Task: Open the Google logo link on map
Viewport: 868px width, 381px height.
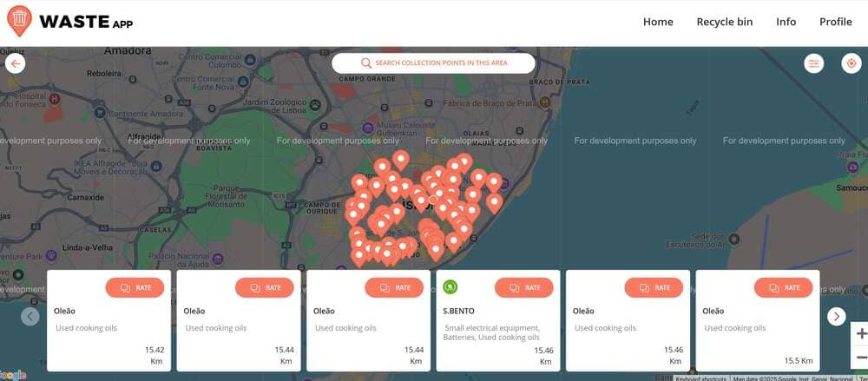Action: (x=13, y=375)
